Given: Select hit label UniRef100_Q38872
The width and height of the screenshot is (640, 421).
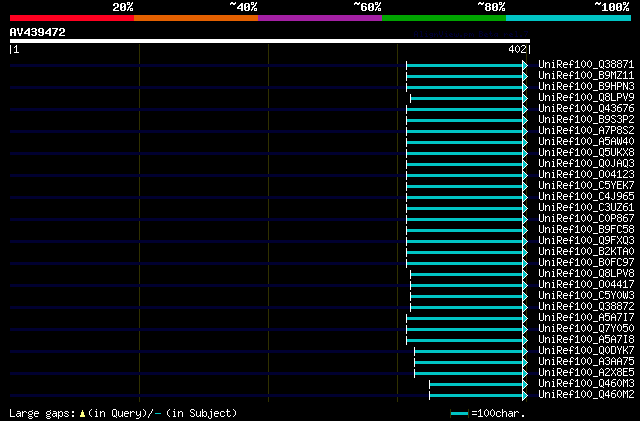Looking at the screenshot, I should click(586, 307).
